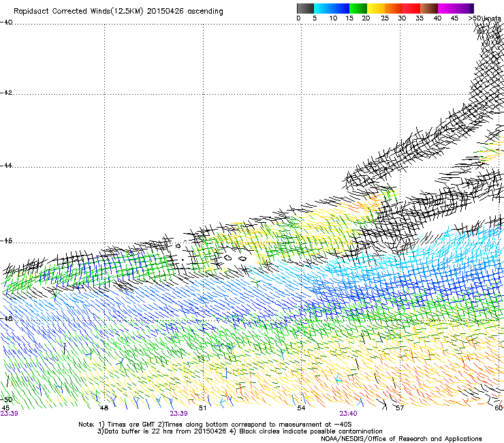Click the cyan-to-blue 5-15 knots color segment
The height and width of the screenshot is (443, 504).
(332, 8)
